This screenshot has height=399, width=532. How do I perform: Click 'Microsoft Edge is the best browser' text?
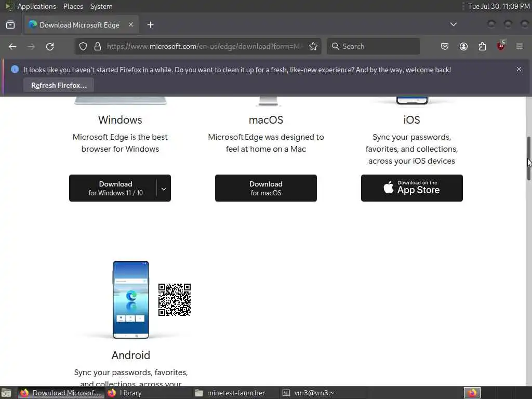click(120, 143)
